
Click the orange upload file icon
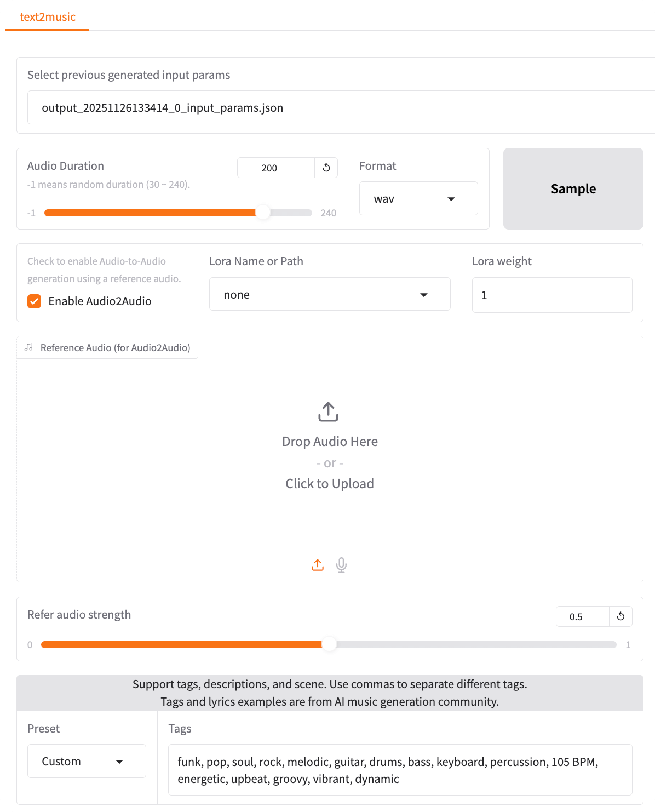(318, 565)
